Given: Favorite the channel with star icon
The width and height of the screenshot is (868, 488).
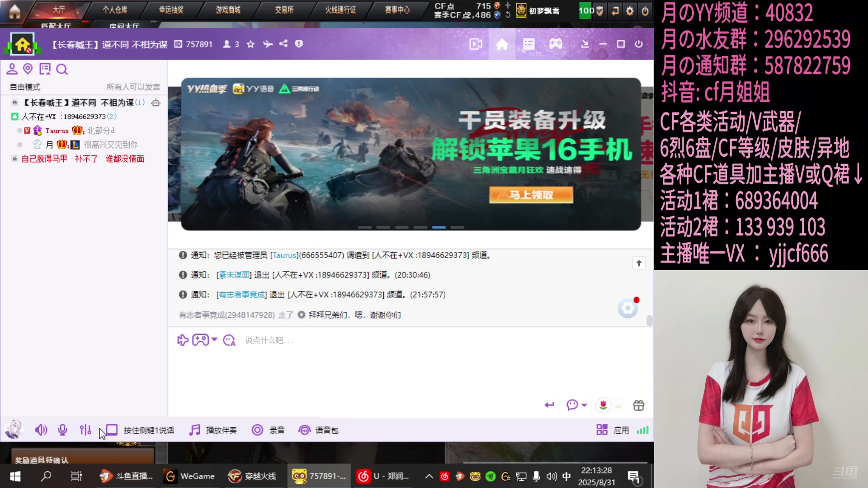Looking at the screenshot, I should coord(251,44).
